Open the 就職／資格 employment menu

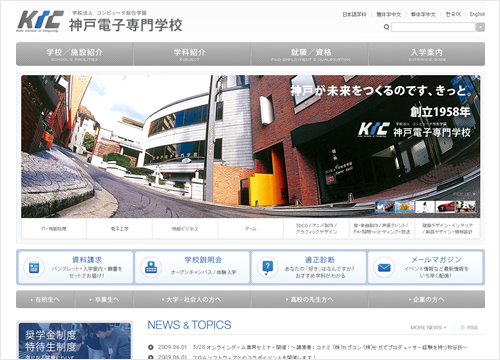click(310, 54)
